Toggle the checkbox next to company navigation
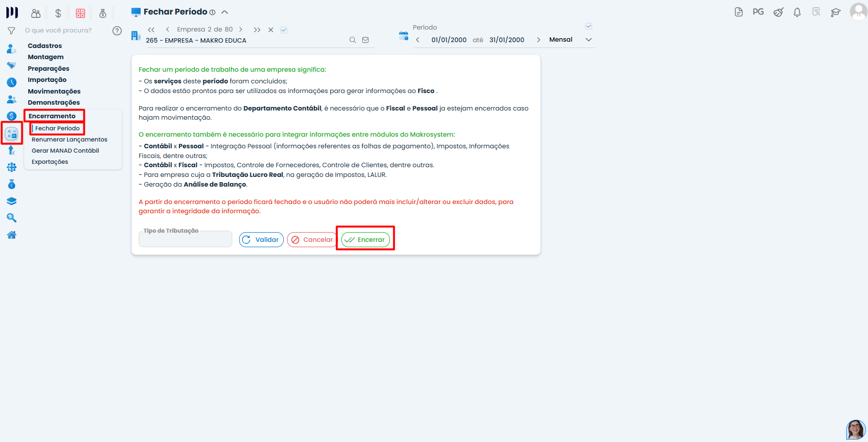The height and width of the screenshot is (442, 868). click(284, 30)
